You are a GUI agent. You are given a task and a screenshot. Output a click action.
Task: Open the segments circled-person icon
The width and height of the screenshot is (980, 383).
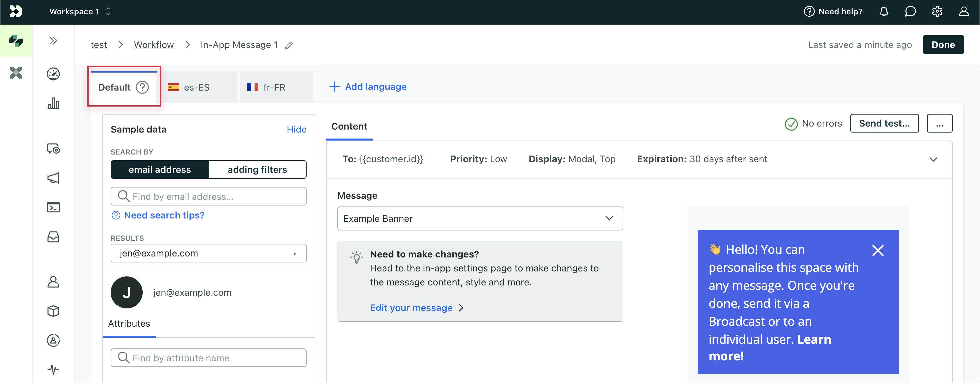click(x=53, y=340)
